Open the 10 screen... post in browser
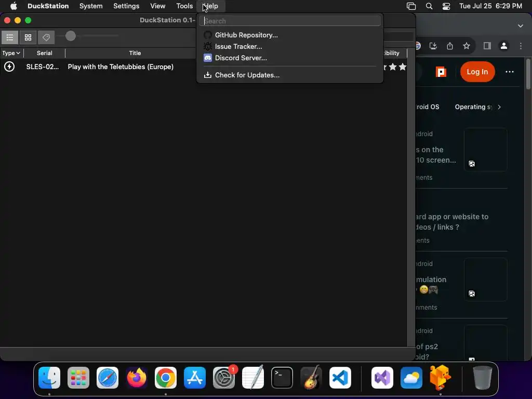Viewport: 532px width, 399px height. (x=436, y=155)
